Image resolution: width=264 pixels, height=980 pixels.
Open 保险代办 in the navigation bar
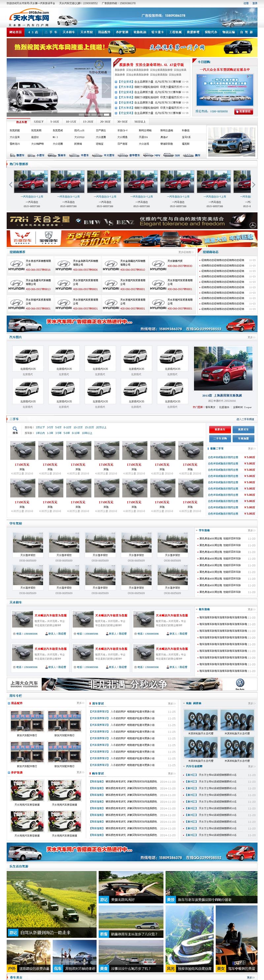coord(211,32)
